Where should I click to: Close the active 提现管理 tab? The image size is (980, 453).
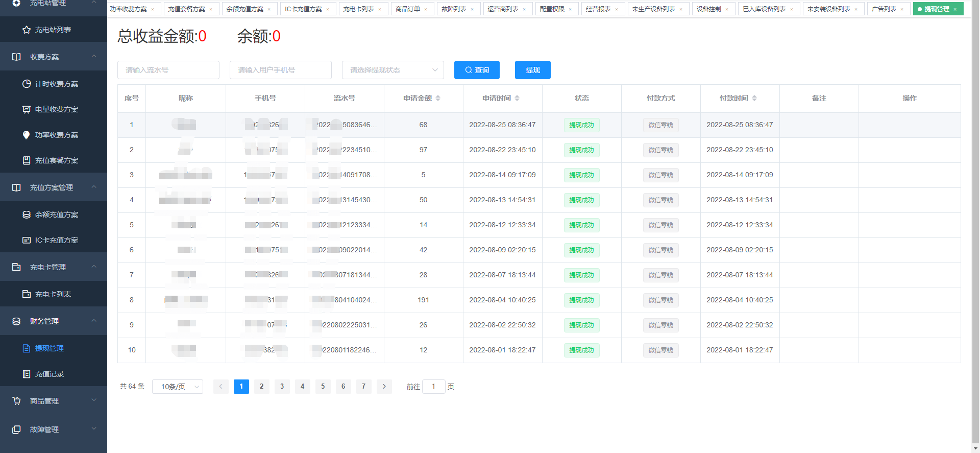[955, 9]
